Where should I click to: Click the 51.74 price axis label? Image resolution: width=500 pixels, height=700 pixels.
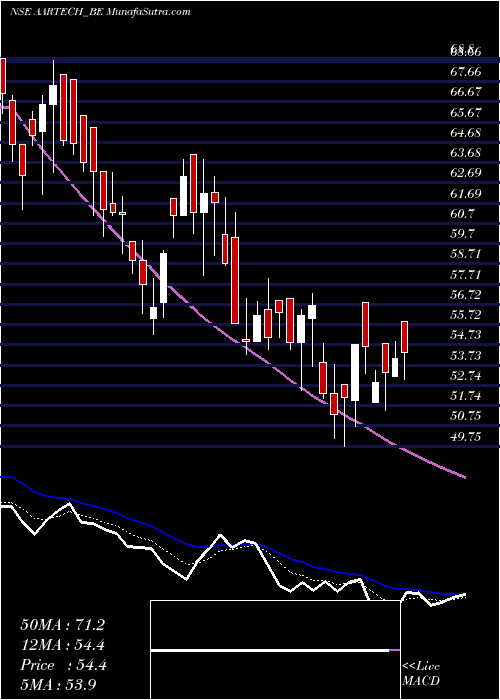466,396
